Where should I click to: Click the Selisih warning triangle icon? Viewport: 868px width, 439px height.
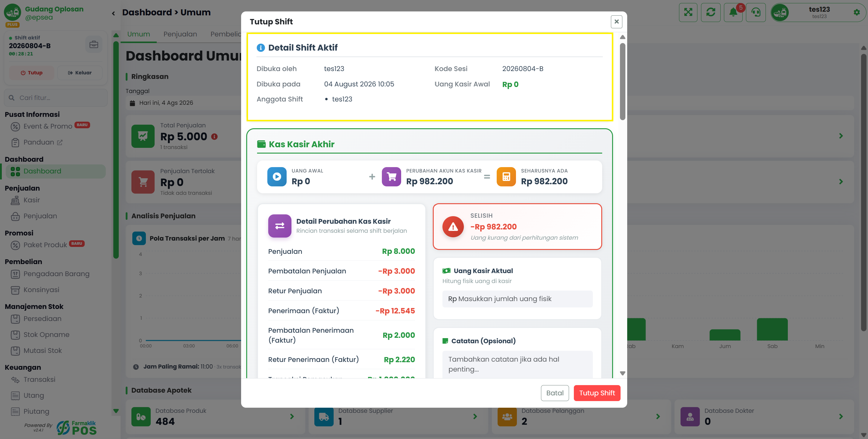pyautogui.click(x=453, y=227)
